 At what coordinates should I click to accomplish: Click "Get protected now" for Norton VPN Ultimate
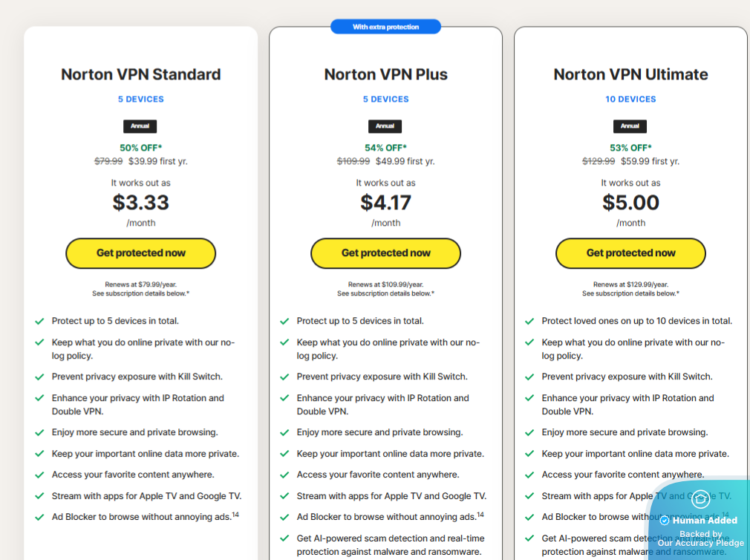tap(630, 253)
